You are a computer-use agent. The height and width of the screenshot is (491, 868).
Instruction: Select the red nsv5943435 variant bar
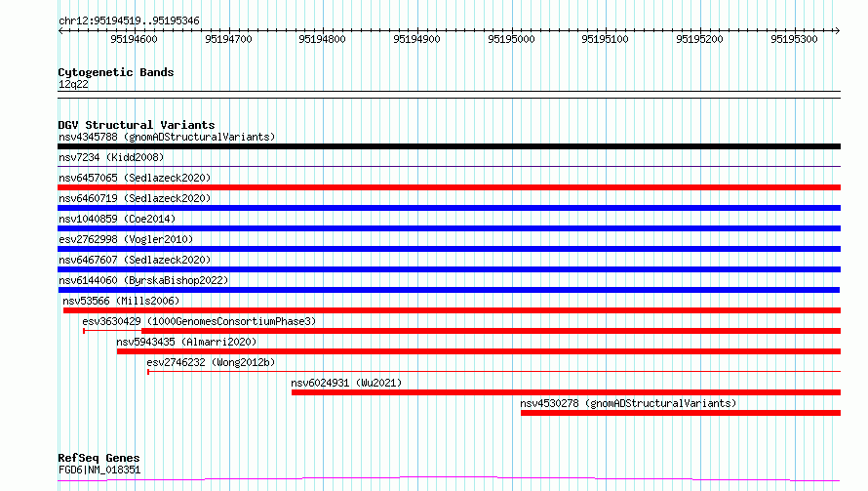pyautogui.click(x=479, y=351)
